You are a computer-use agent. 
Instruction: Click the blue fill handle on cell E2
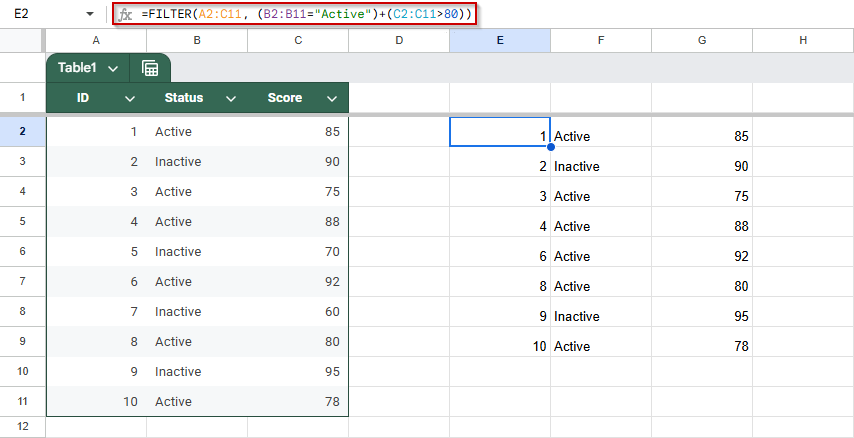551,147
